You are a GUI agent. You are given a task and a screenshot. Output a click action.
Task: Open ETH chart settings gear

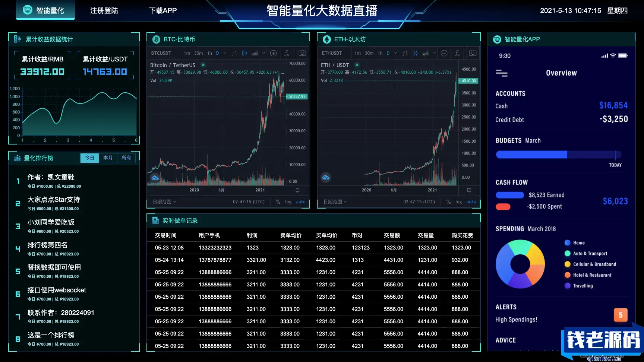pos(469,190)
